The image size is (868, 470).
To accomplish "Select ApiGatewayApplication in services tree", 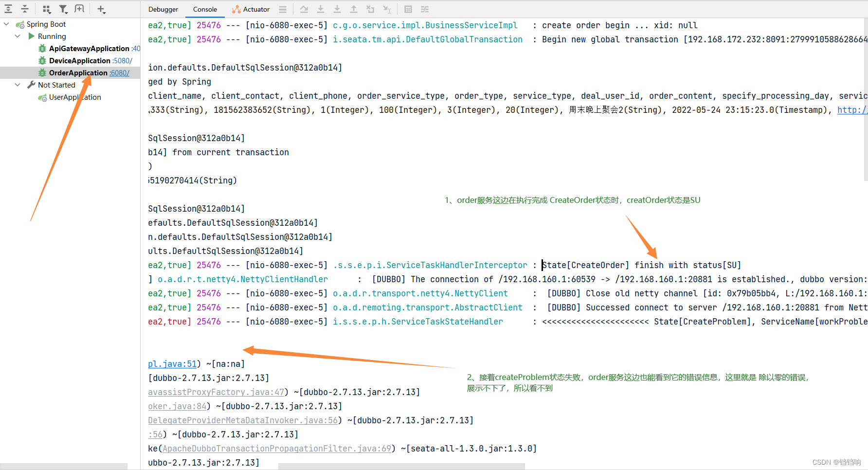I will click(x=89, y=49).
